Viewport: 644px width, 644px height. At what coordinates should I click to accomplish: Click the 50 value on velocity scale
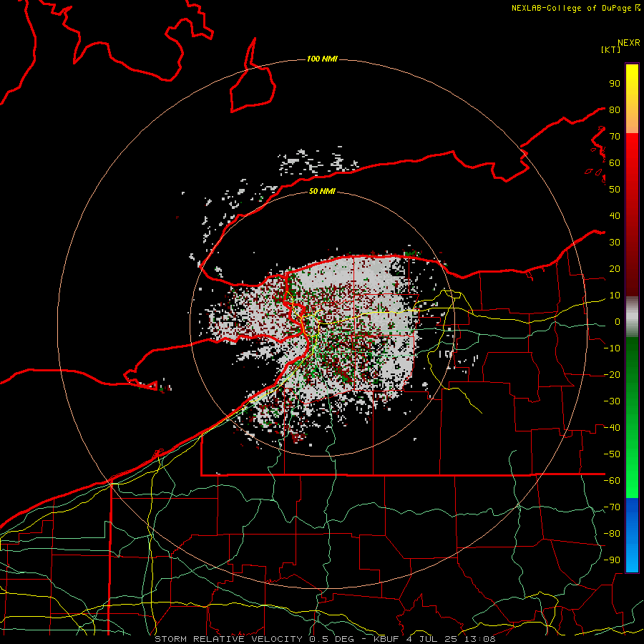[615, 190]
